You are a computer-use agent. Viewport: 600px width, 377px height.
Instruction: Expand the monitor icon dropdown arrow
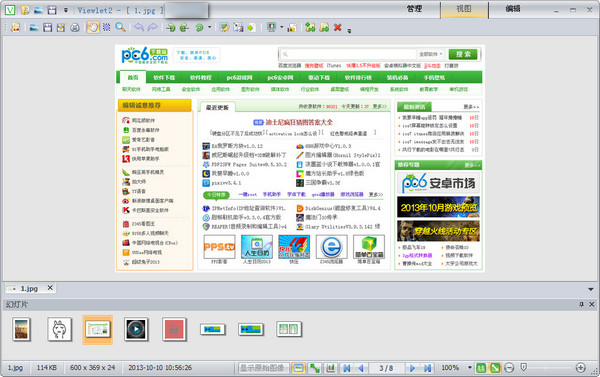282,27
